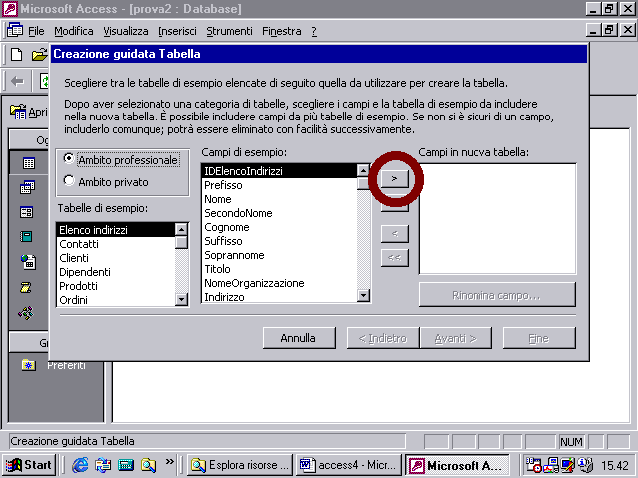638x478 pixels.
Task: Select Dipendenti in sample tables list
Action: click(x=116, y=272)
